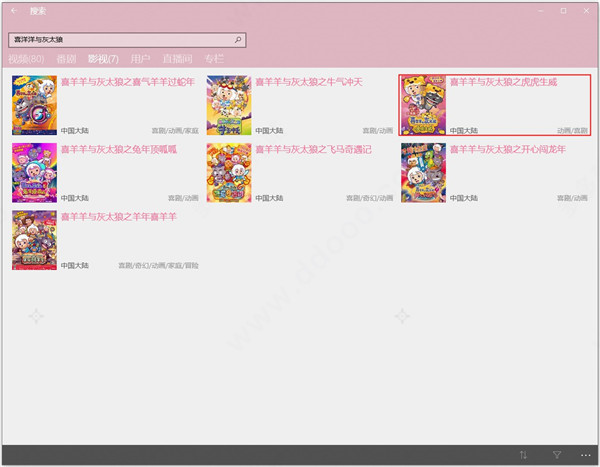The image size is (600, 467).
Task: Click 中国大陆 label under 羊年喜羊羊
Action: [75, 266]
